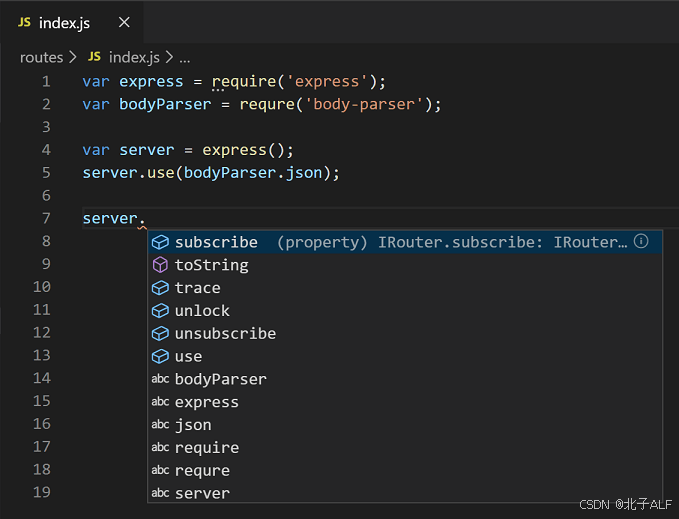This screenshot has height=519, width=679.
Task: Open the routes breadcrumb folder
Action: [x=42, y=57]
